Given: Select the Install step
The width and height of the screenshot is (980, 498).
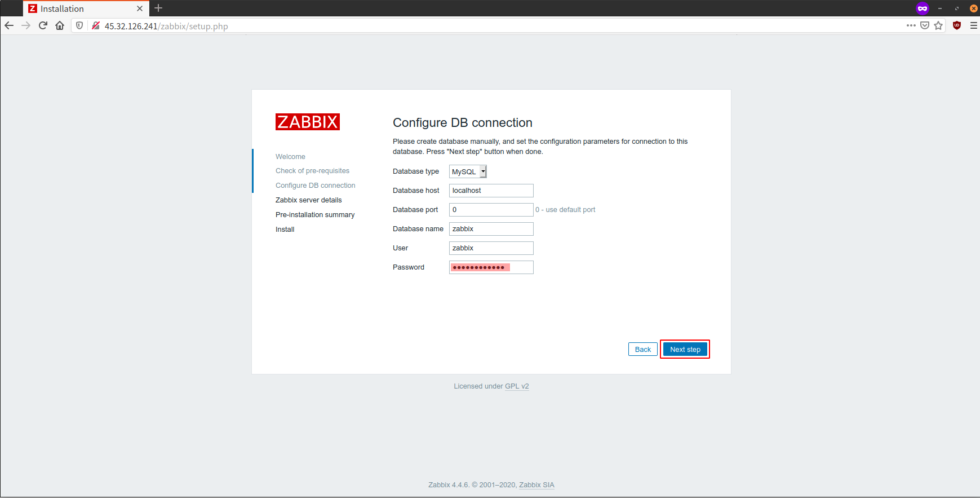Looking at the screenshot, I should 285,230.
